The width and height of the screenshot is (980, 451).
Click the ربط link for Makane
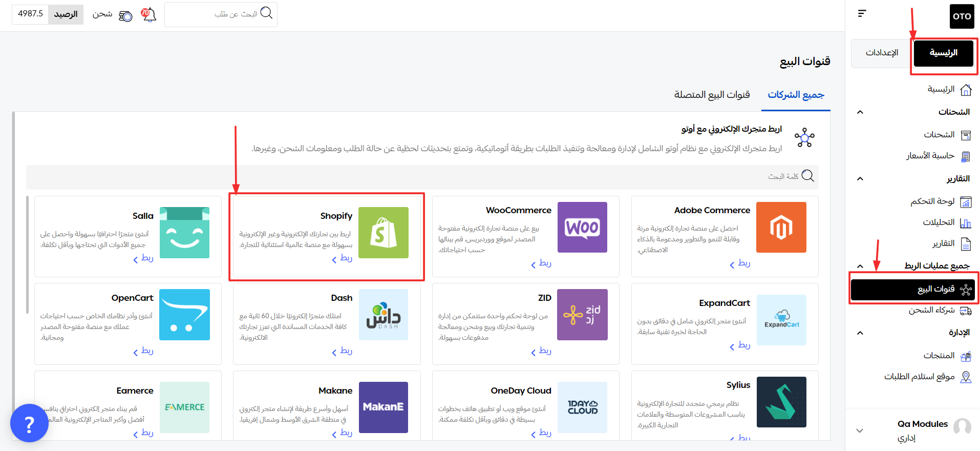tap(342, 433)
